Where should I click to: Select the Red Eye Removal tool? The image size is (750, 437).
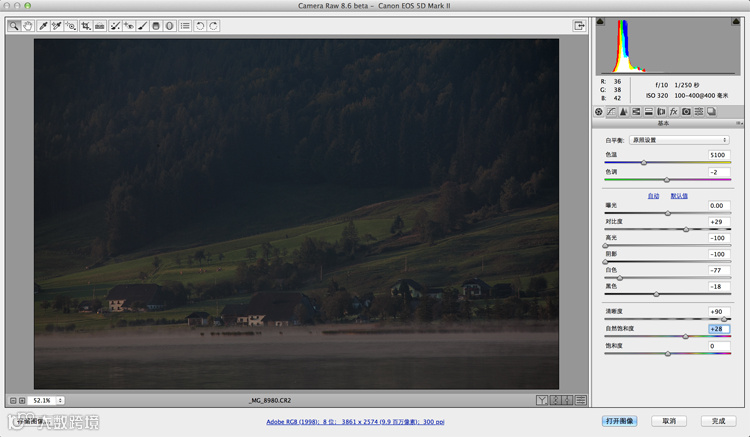129,26
